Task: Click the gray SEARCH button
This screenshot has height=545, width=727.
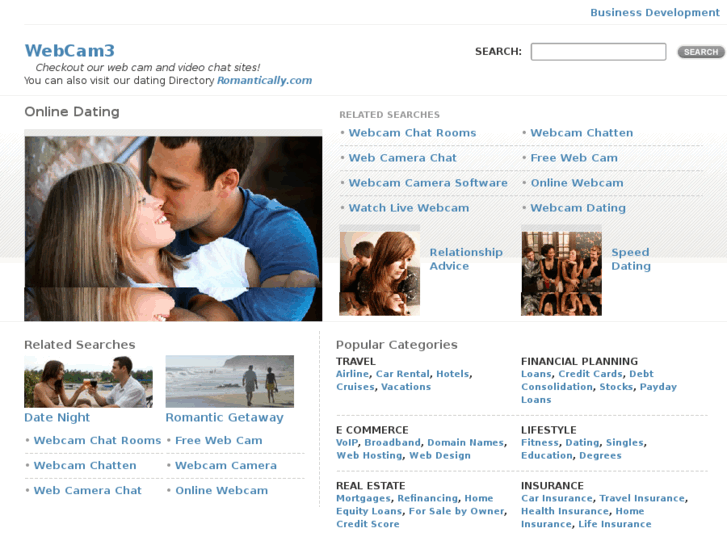Action: [x=701, y=52]
